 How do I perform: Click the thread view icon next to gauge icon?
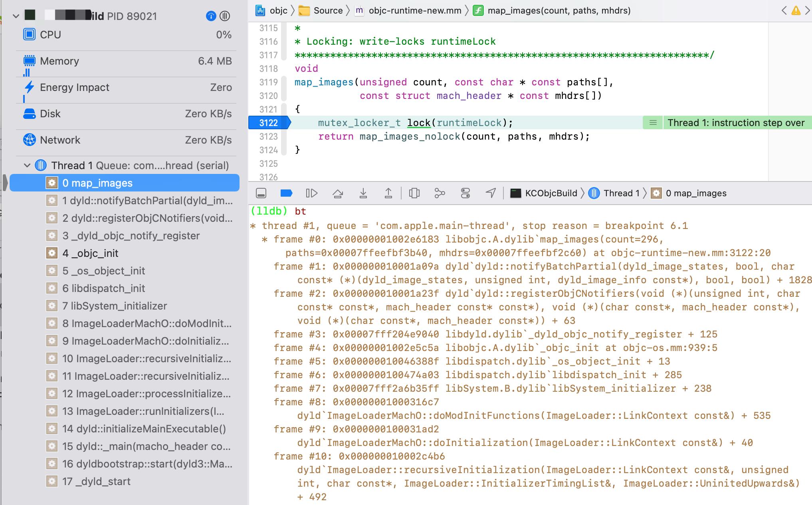click(x=225, y=16)
